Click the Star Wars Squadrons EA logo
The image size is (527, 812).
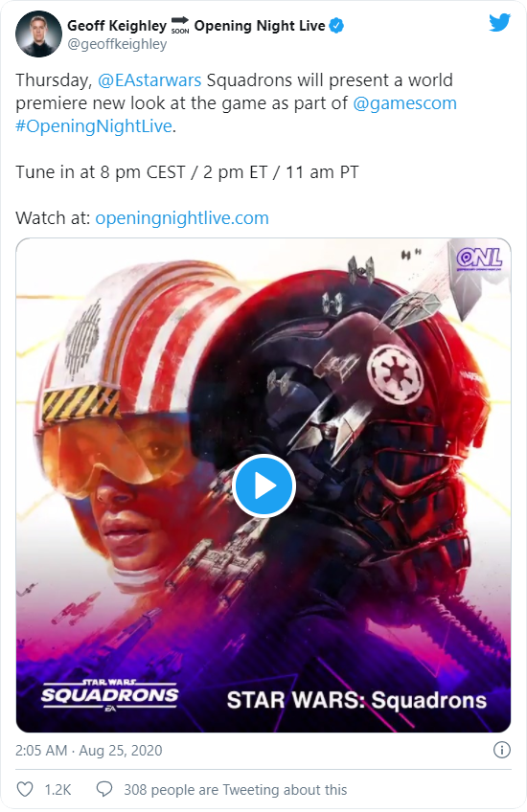[x=110, y=695]
